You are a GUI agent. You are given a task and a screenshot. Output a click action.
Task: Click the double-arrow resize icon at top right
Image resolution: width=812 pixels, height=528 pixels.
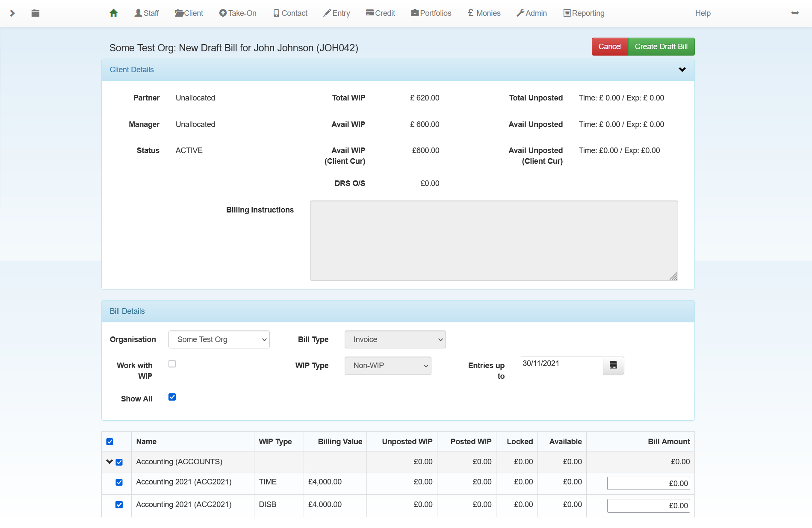795,13
